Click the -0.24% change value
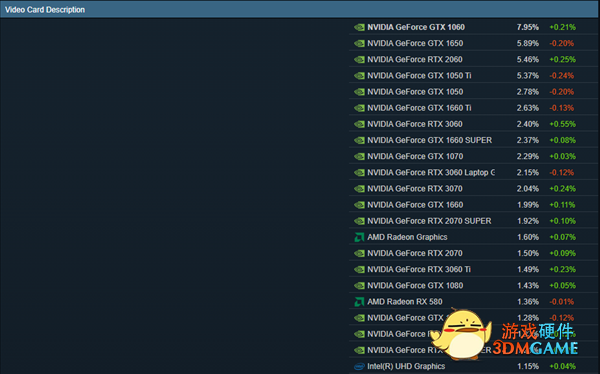 [562, 76]
